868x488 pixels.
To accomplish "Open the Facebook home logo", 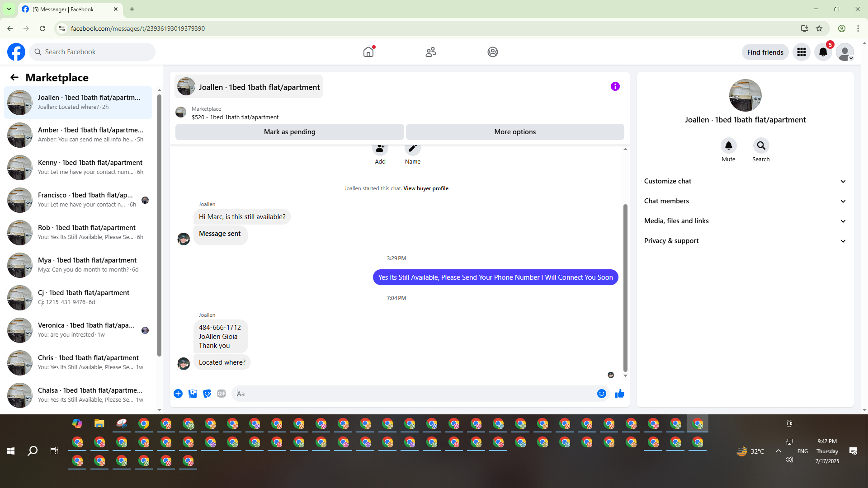I will [16, 52].
